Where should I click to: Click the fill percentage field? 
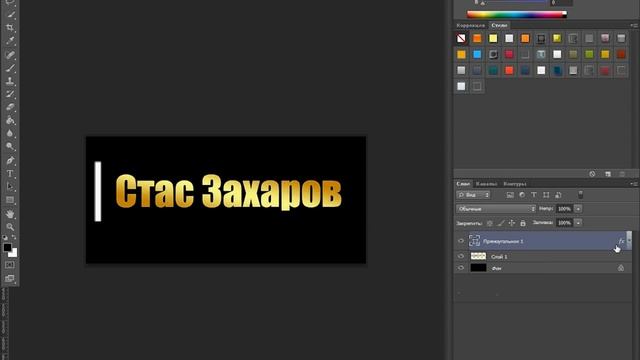click(564, 223)
